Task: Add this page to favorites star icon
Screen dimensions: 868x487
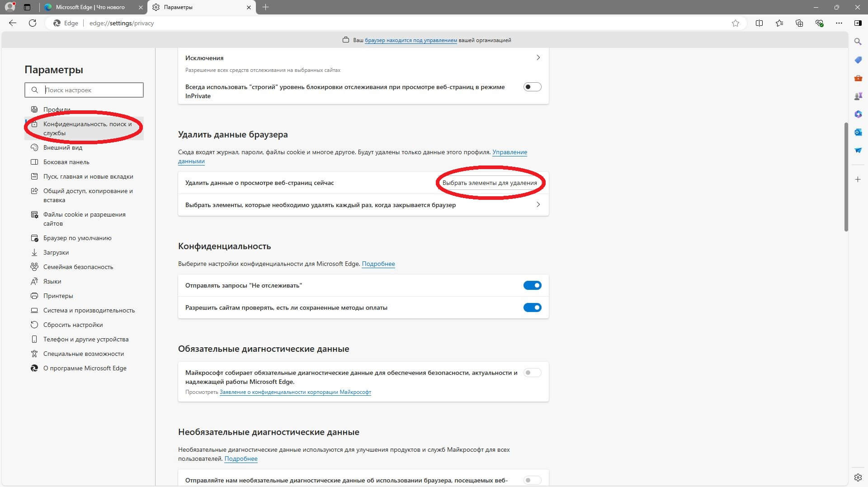Action: point(736,23)
